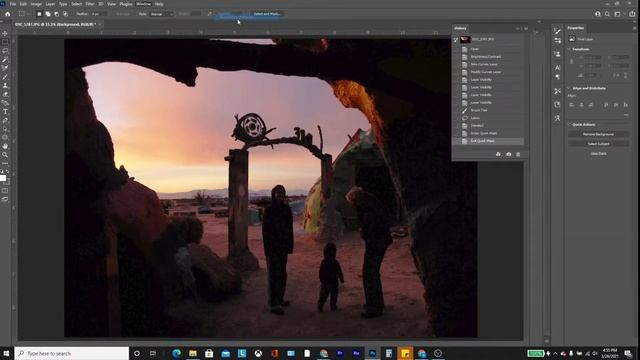Screen dimensions: 640x360
Task: Collapse the Align and Distribute section
Action: click(x=569, y=88)
